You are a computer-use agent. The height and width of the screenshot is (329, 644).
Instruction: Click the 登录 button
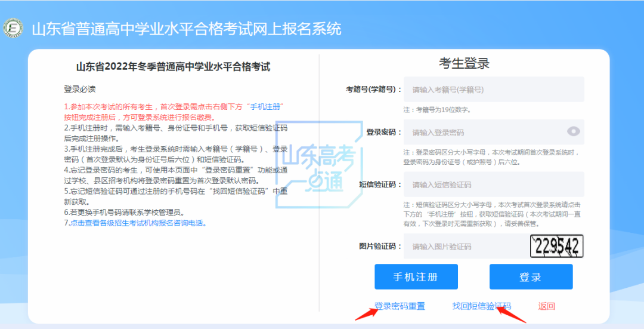click(x=531, y=277)
